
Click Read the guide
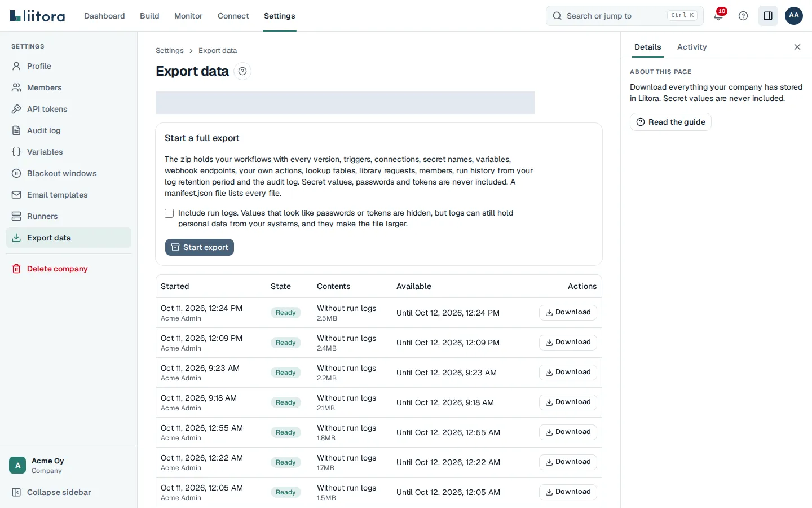pos(670,122)
